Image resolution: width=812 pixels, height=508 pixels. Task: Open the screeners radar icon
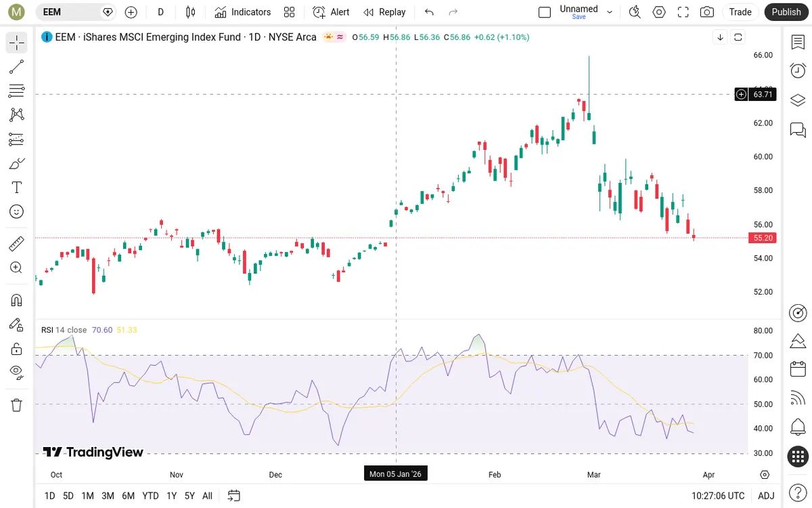(798, 312)
